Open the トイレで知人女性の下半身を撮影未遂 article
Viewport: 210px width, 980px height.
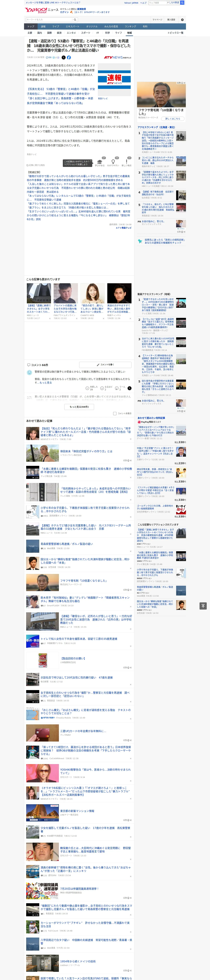(x=79, y=639)
